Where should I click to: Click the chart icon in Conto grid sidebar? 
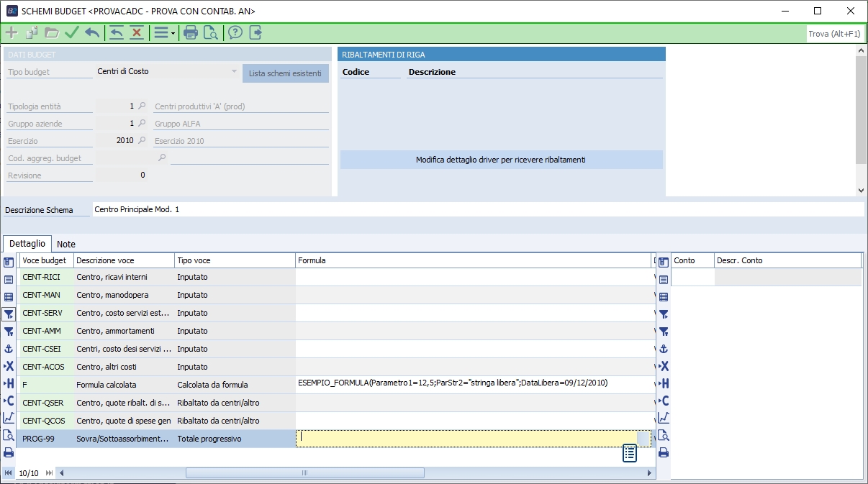coord(664,418)
